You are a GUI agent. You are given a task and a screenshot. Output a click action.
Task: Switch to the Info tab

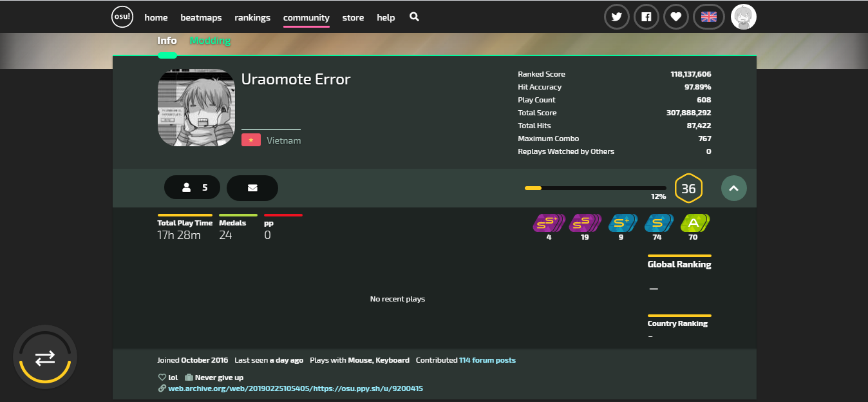(x=167, y=41)
